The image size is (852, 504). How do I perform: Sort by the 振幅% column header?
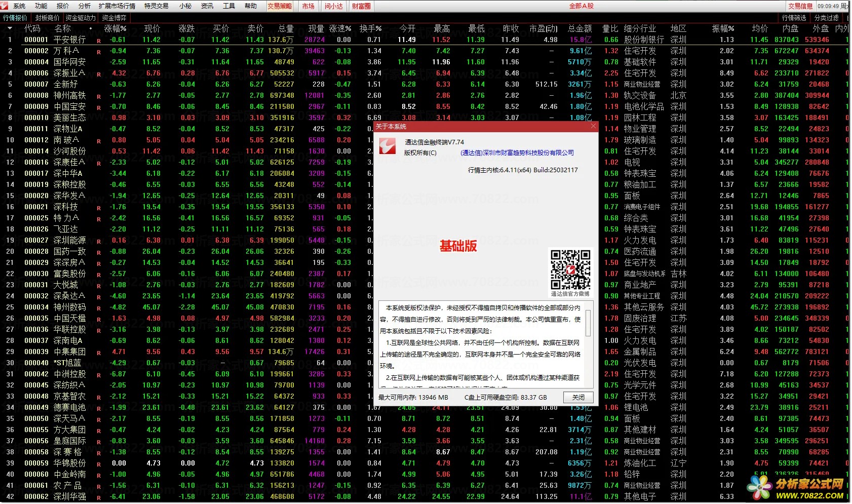pos(723,28)
